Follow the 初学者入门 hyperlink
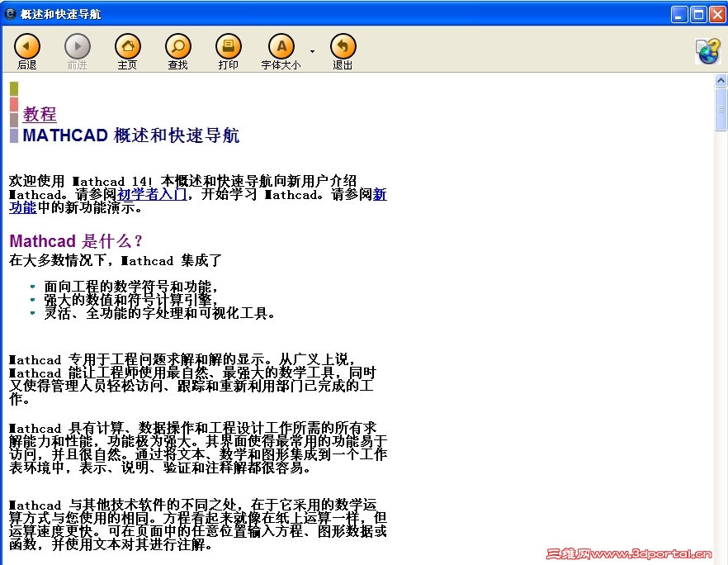 pyautogui.click(x=152, y=194)
